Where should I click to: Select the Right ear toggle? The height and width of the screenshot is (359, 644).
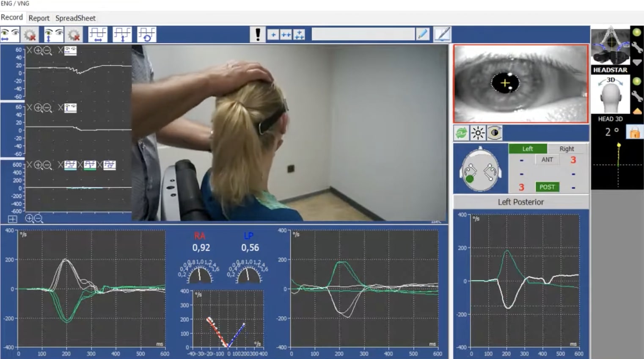[567, 149]
